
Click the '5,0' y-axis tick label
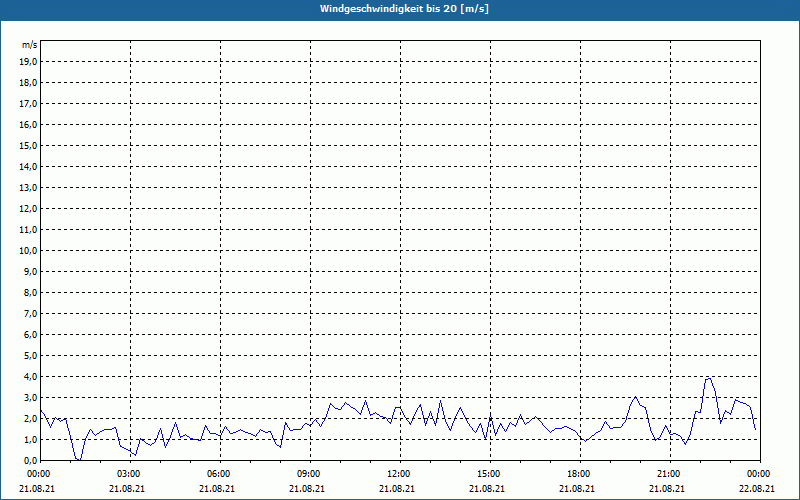pyautogui.click(x=31, y=355)
